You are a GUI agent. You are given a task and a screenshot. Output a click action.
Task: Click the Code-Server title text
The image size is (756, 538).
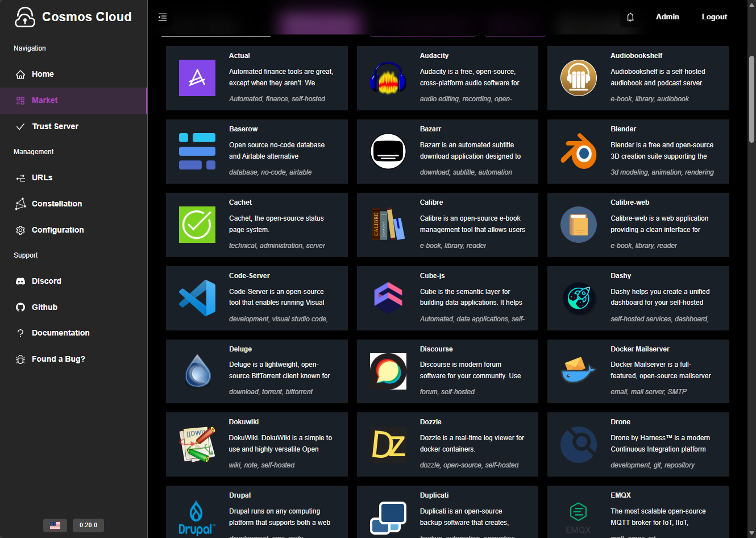tap(250, 276)
